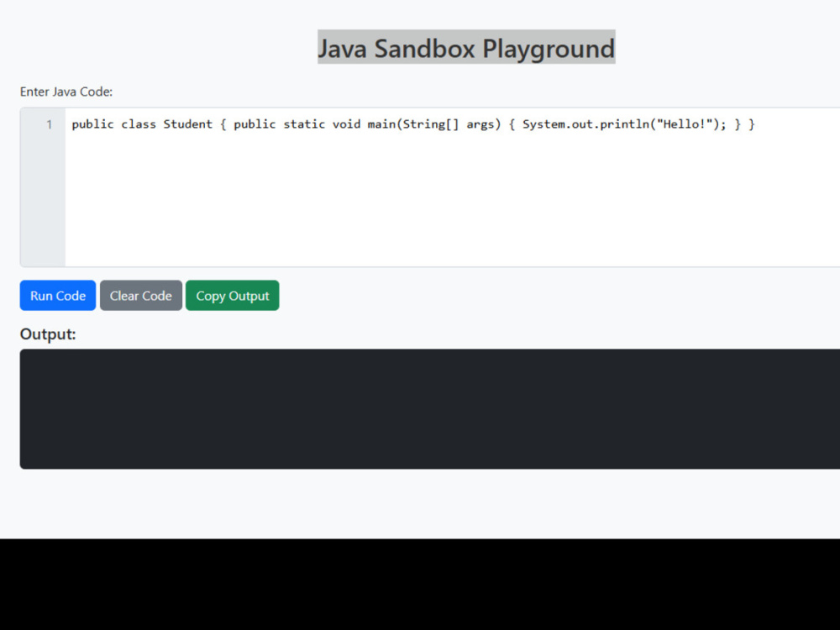Click the 'Enter Java Code:' label

[x=66, y=92]
